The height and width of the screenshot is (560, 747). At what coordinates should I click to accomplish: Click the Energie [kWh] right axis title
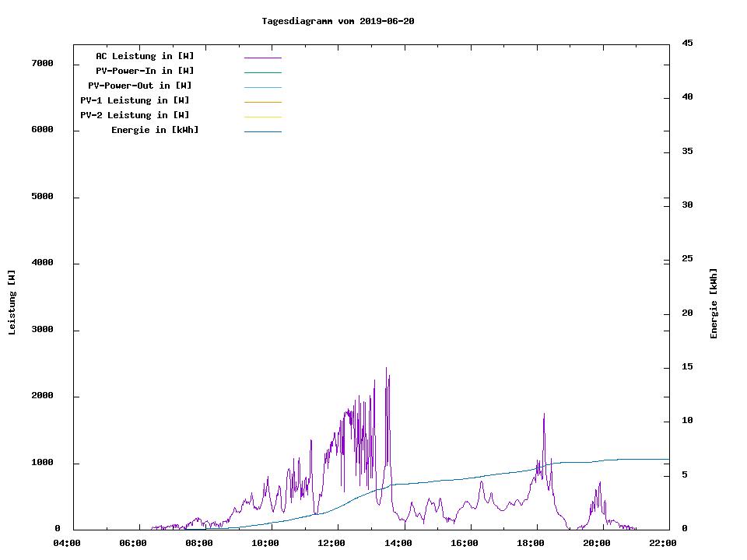tap(714, 303)
